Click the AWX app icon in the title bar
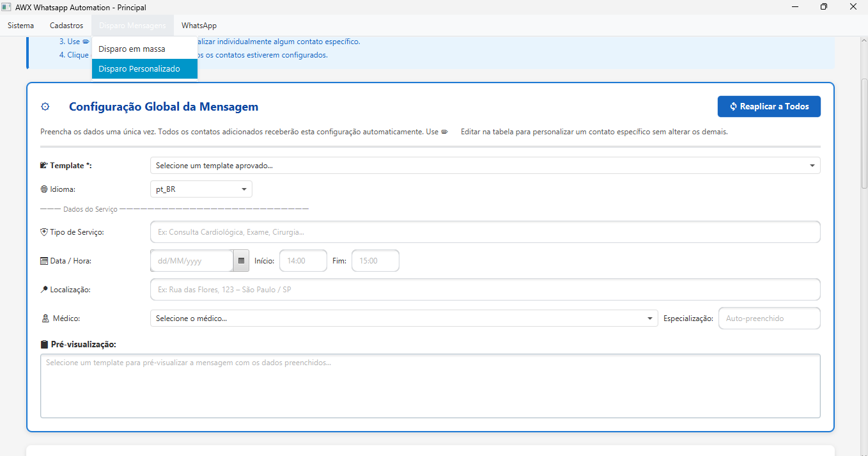Viewport: 868px width, 456px height. coord(8,7)
